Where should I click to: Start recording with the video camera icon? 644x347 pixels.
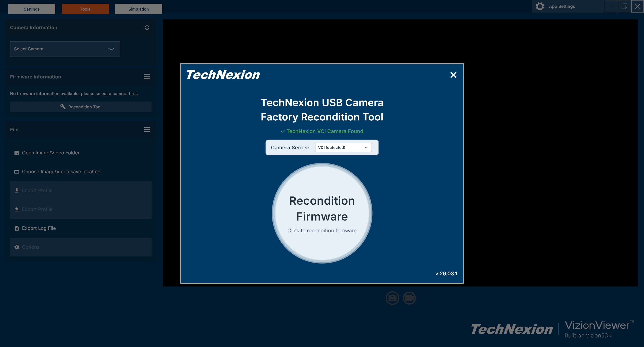click(x=410, y=298)
